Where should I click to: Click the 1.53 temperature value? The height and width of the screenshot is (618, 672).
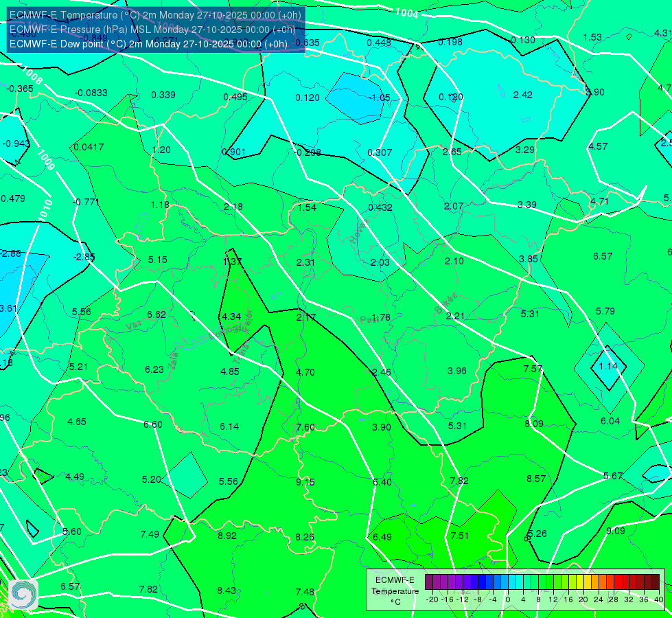coord(592,37)
